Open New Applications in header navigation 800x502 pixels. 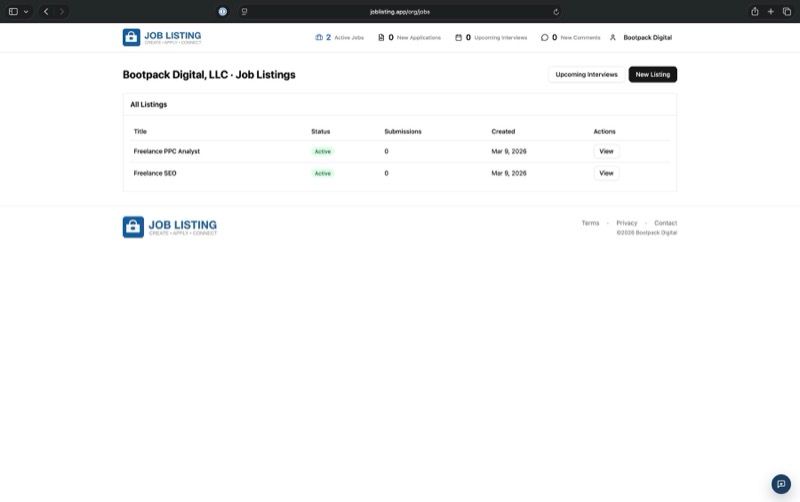point(409,37)
